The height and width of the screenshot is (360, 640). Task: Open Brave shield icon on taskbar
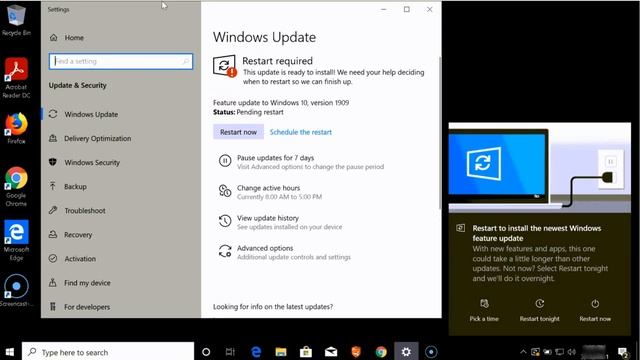356,352
